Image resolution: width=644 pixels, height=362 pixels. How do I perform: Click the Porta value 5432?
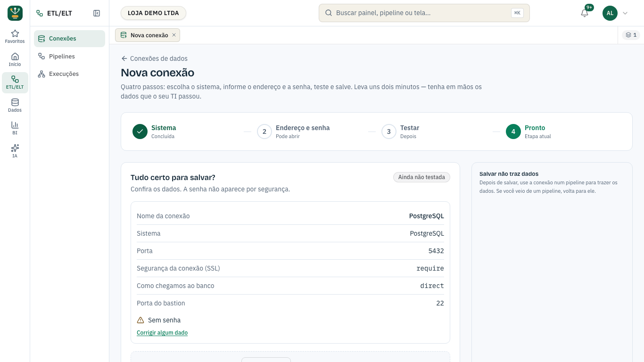click(x=436, y=251)
